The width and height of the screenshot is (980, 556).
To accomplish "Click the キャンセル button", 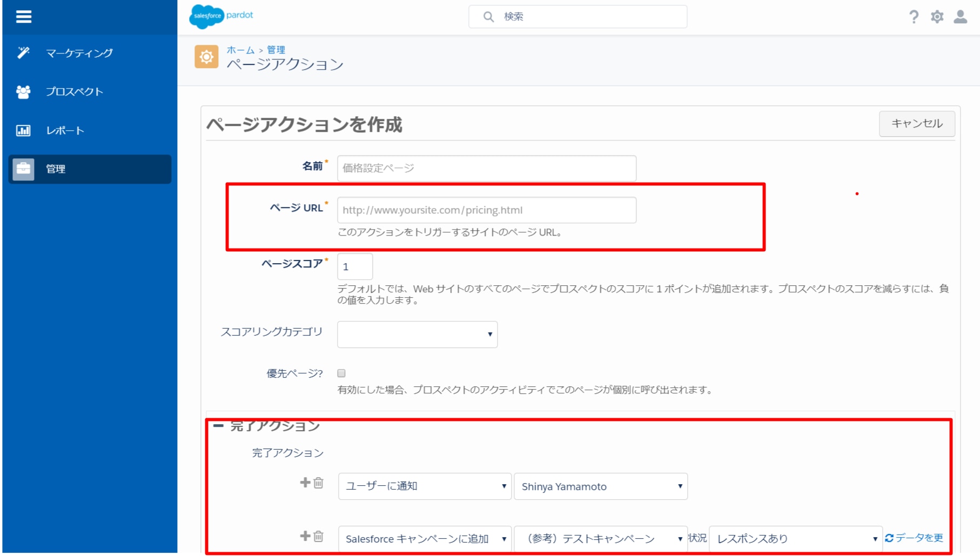I will pyautogui.click(x=917, y=124).
